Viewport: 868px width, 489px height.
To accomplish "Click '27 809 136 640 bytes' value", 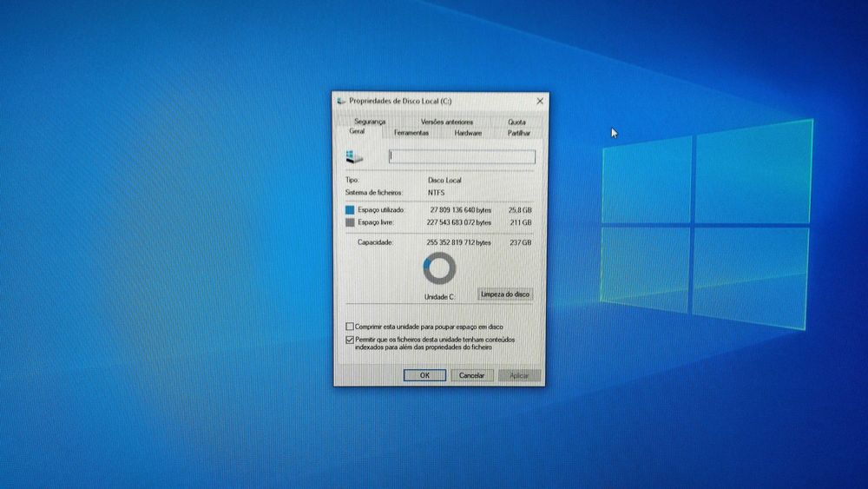I will tap(461, 210).
